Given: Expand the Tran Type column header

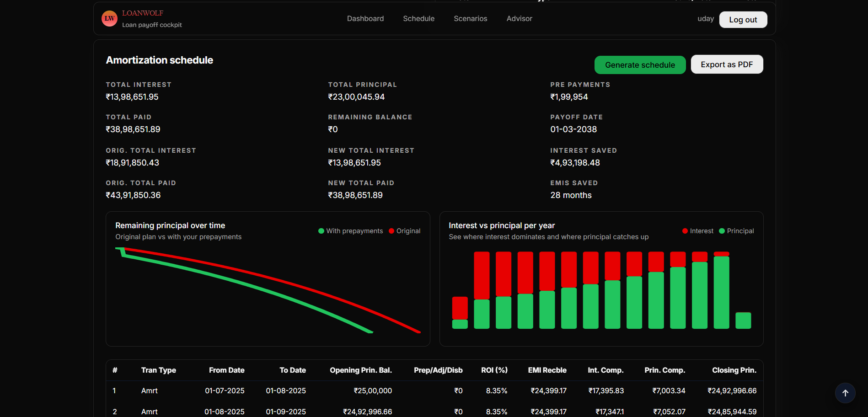Looking at the screenshot, I should pyautogui.click(x=158, y=370).
